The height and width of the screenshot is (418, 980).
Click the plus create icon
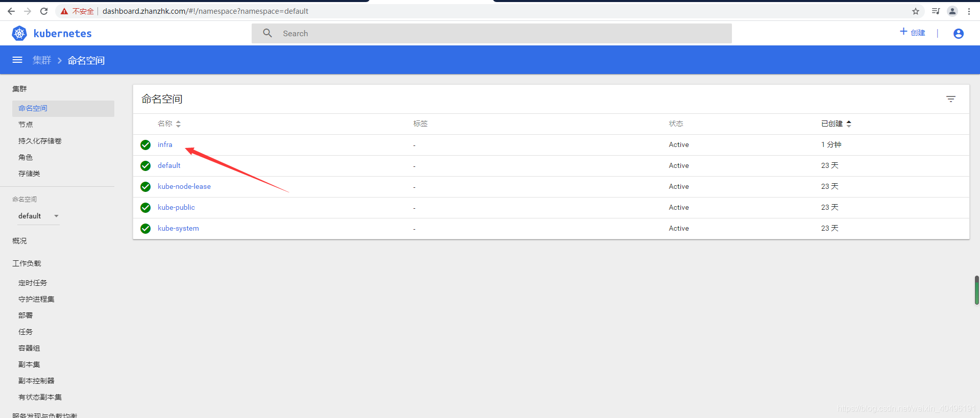coord(903,32)
